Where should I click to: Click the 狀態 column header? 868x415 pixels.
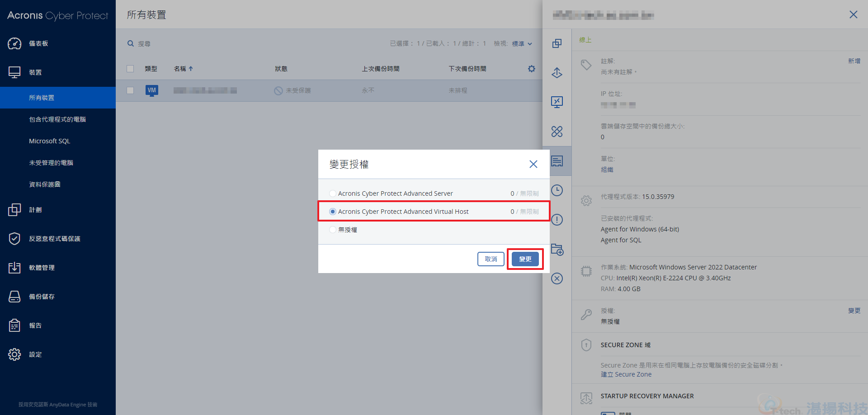point(281,69)
